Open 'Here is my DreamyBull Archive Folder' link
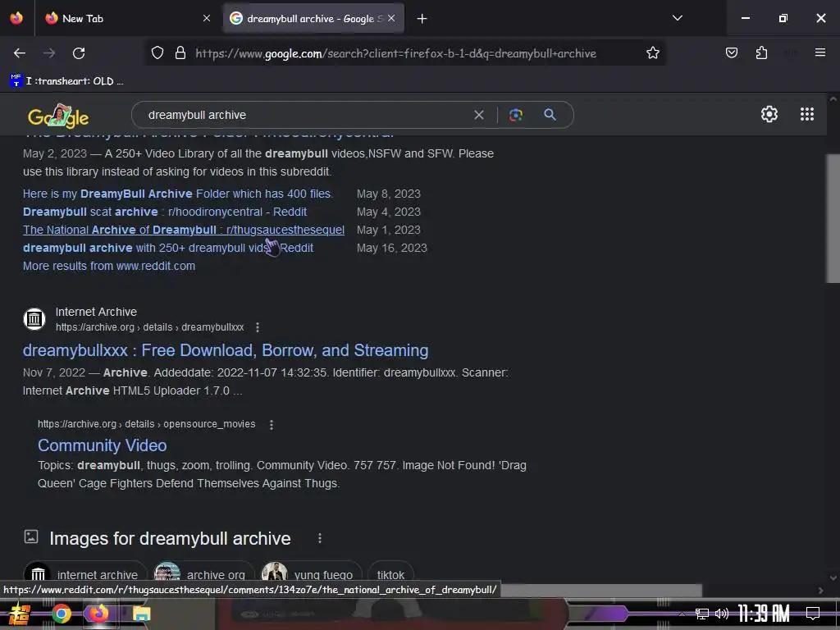 [178, 194]
